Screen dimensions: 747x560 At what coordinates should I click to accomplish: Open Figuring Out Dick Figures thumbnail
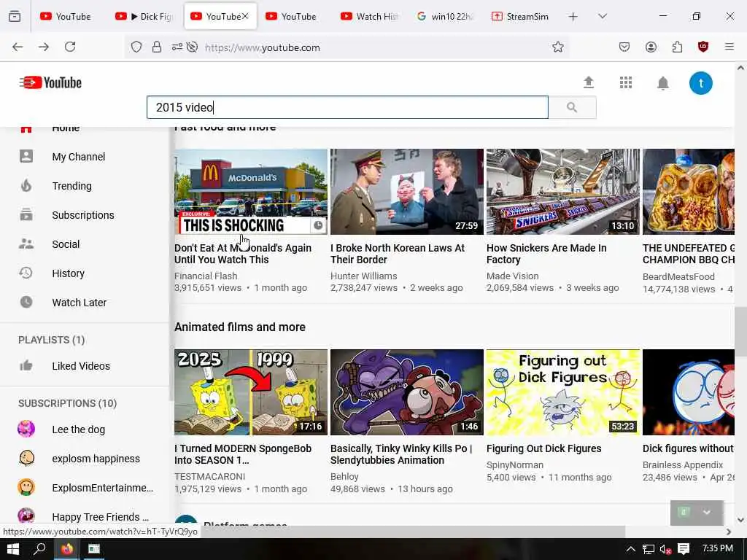562,392
